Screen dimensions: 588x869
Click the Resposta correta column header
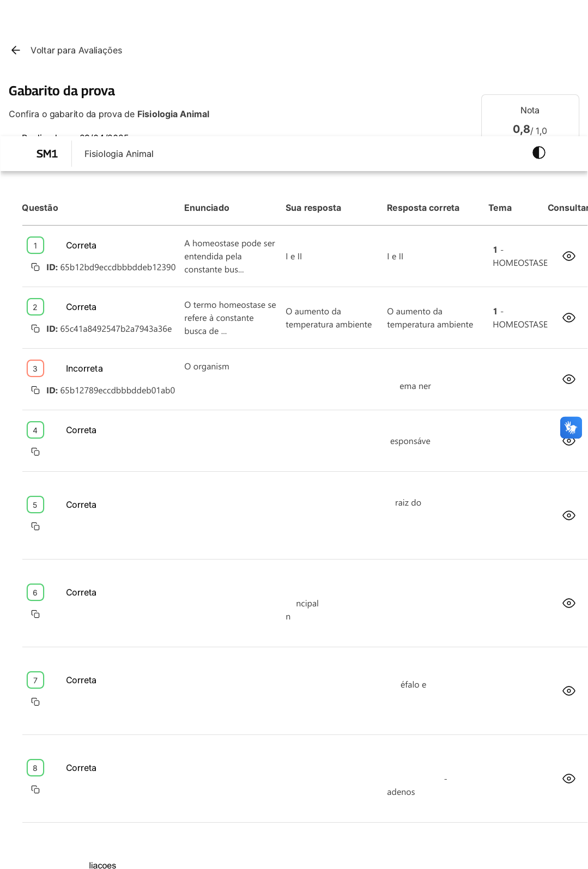point(423,208)
